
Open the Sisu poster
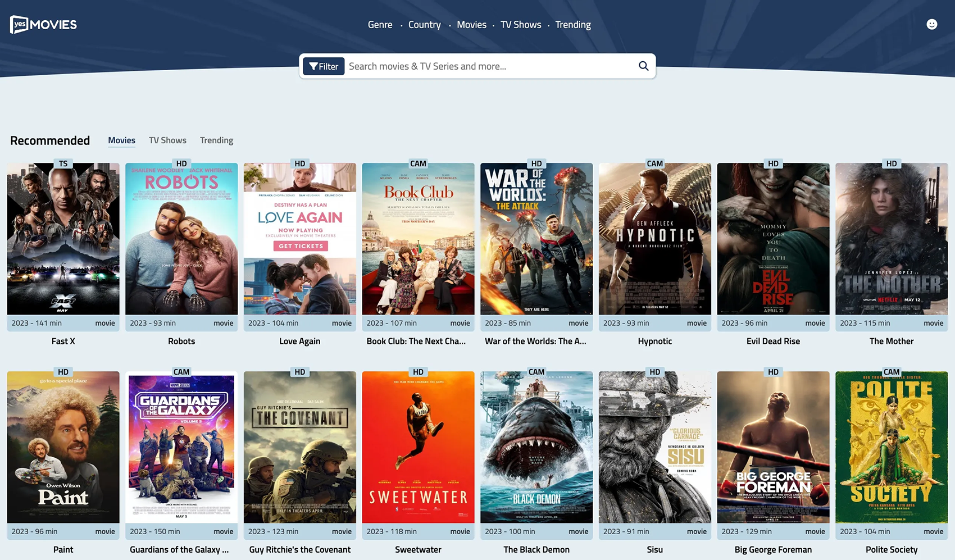pyautogui.click(x=655, y=447)
